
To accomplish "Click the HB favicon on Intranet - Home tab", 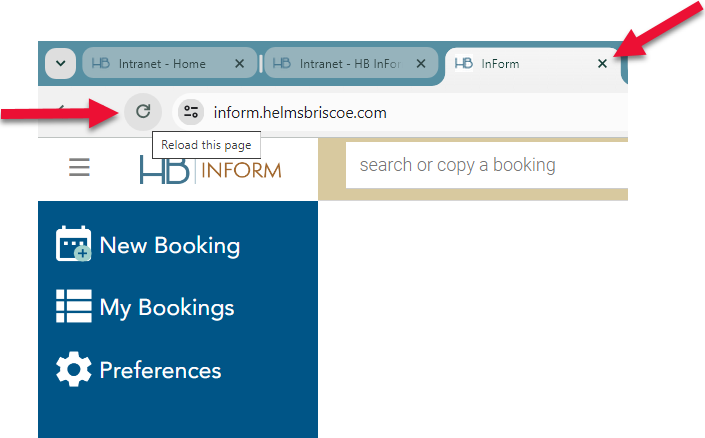I will coord(100,64).
